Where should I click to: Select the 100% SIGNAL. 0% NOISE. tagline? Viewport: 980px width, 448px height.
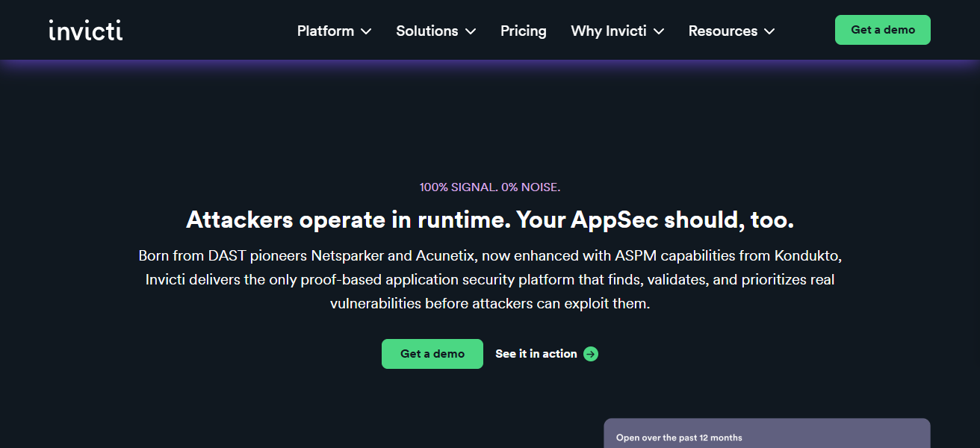pyautogui.click(x=490, y=187)
